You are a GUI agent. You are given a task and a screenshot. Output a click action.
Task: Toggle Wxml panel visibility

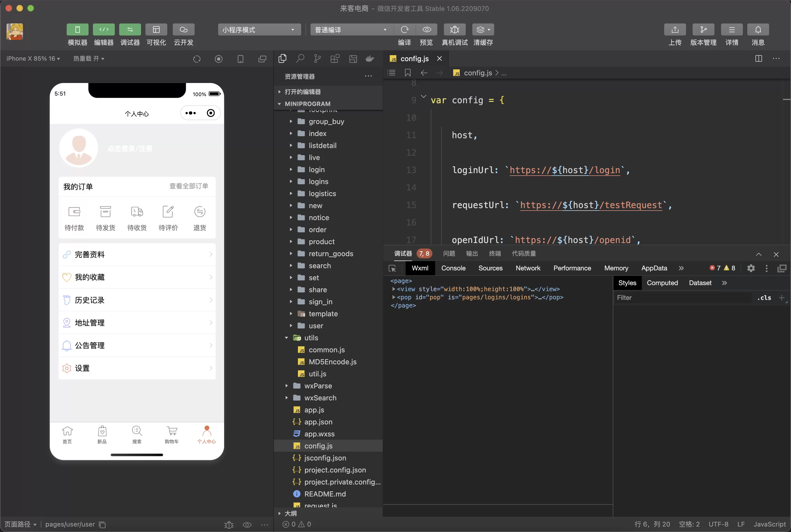click(420, 268)
